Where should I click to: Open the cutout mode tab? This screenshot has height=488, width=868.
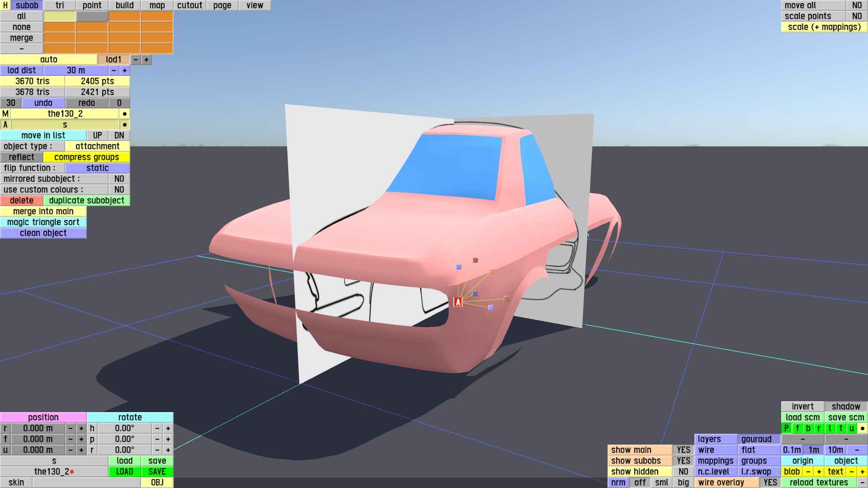click(x=189, y=5)
